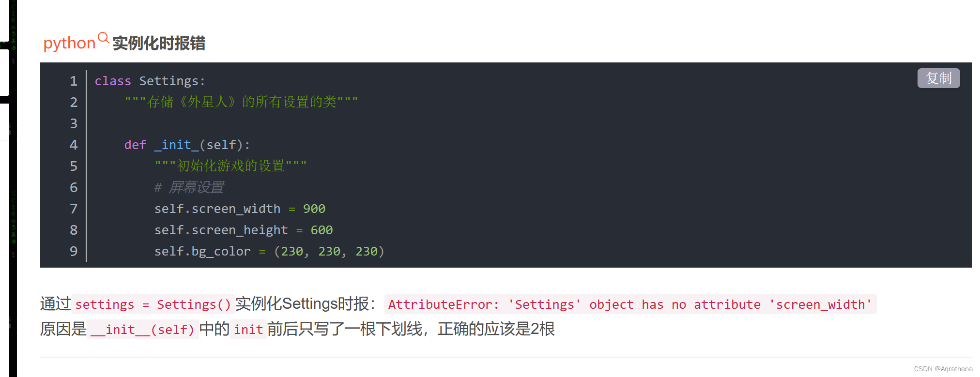Click the inline code settings = Settings()
This screenshot has width=980, height=377.
154,304
